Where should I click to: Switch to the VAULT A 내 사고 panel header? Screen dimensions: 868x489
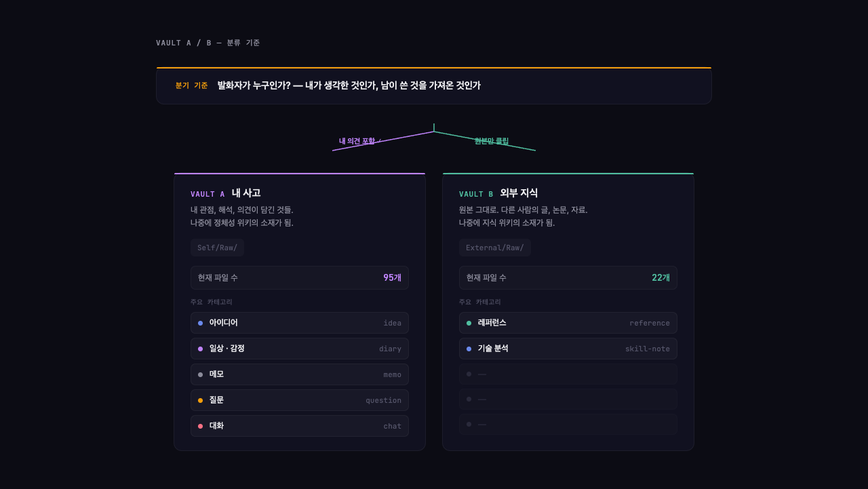(x=226, y=193)
